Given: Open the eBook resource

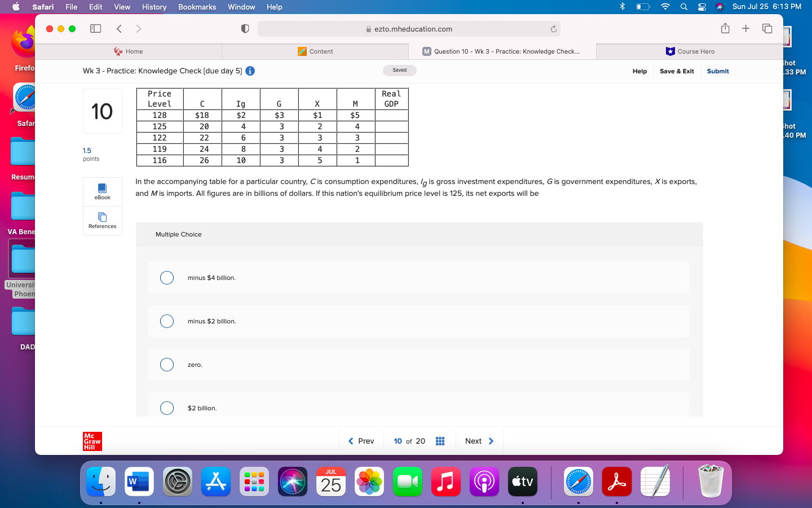Looking at the screenshot, I should click(x=102, y=192).
